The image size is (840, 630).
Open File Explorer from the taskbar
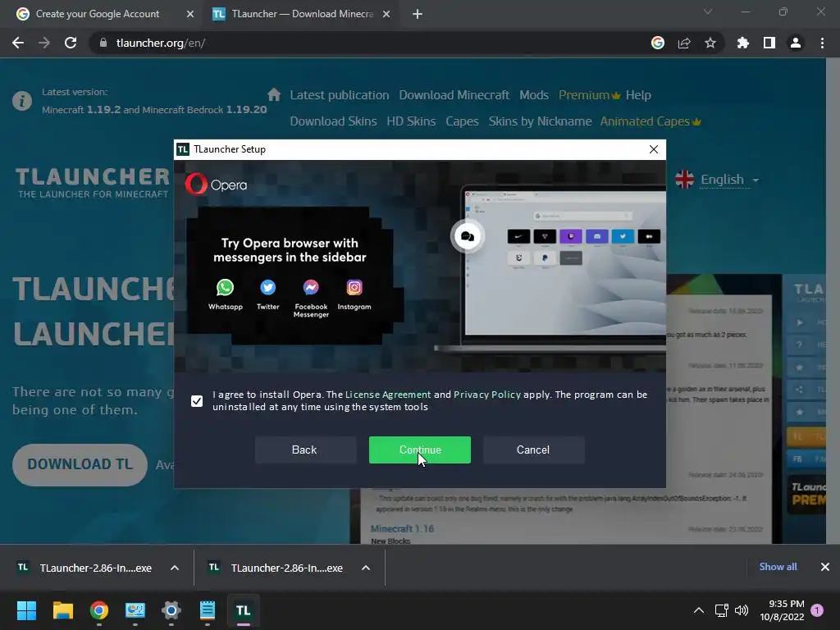pos(62,610)
